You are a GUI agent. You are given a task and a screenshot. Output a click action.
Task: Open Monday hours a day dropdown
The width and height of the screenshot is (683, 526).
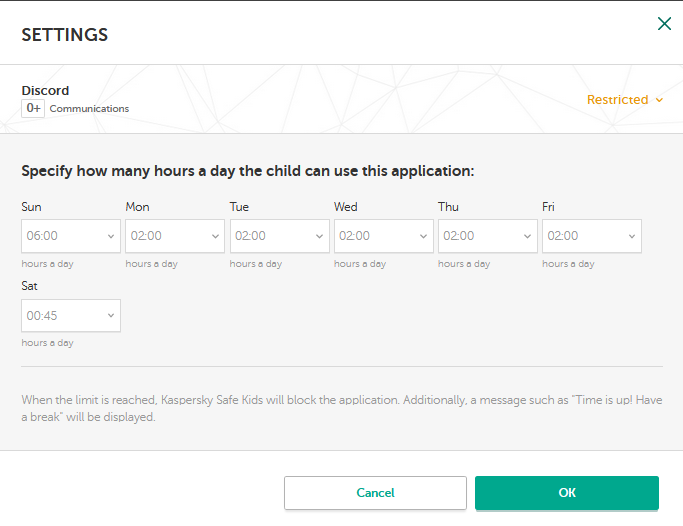174,236
